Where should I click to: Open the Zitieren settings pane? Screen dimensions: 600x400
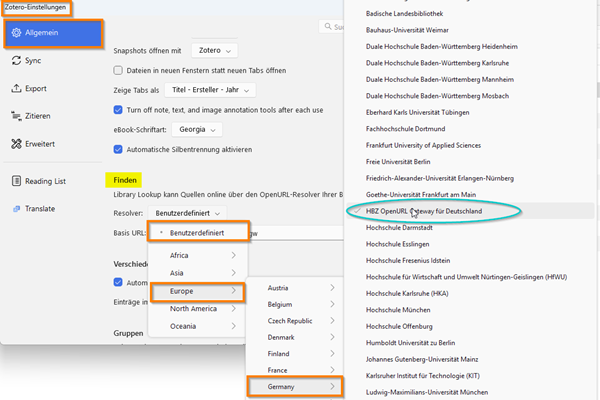click(x=54, y=116)
